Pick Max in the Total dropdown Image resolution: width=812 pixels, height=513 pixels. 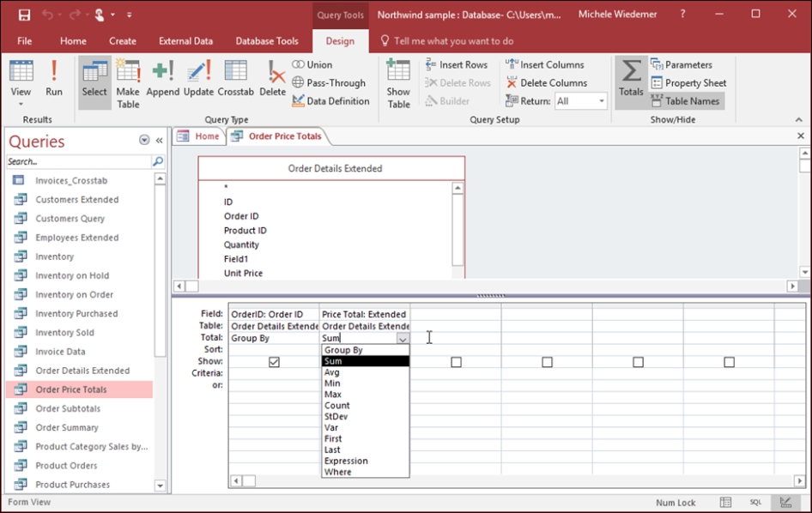tap(365, 395)
